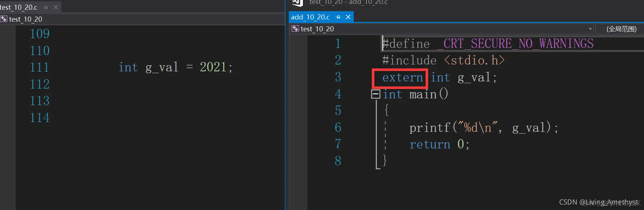Click line number 5 in right editor
The height and width of the screenshot is (210, 644).
338,111
